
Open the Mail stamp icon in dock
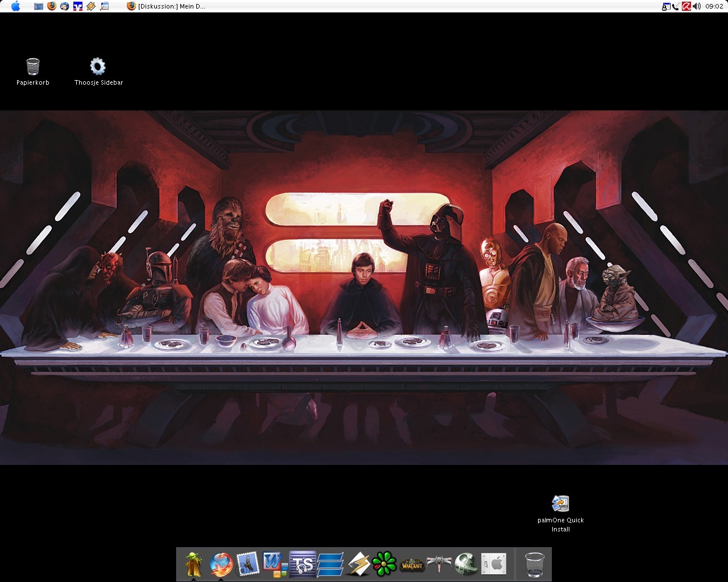[x=248, y=564]
